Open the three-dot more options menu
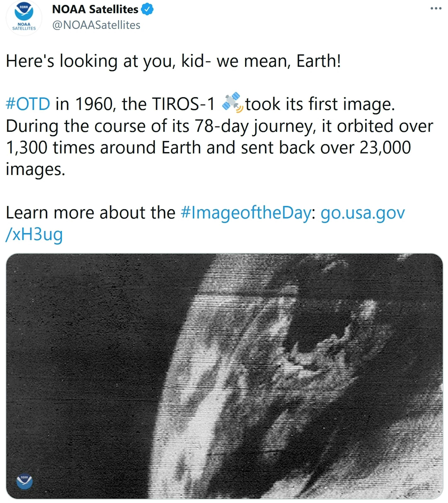Screen dimensions: 448x503 pos(436,8)
